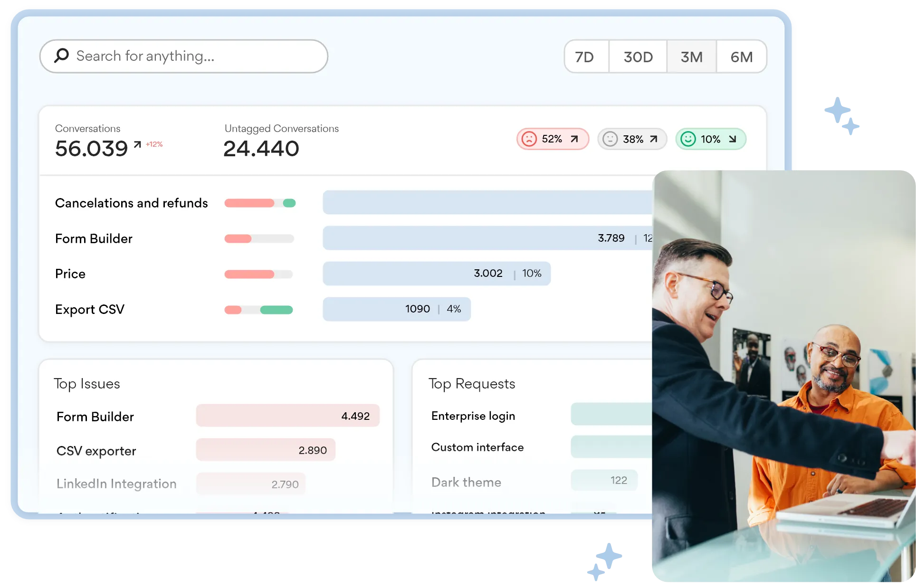Click the magnifying glass search icon
Viewport: 916px width, 588px height.
tap(61, 56)
